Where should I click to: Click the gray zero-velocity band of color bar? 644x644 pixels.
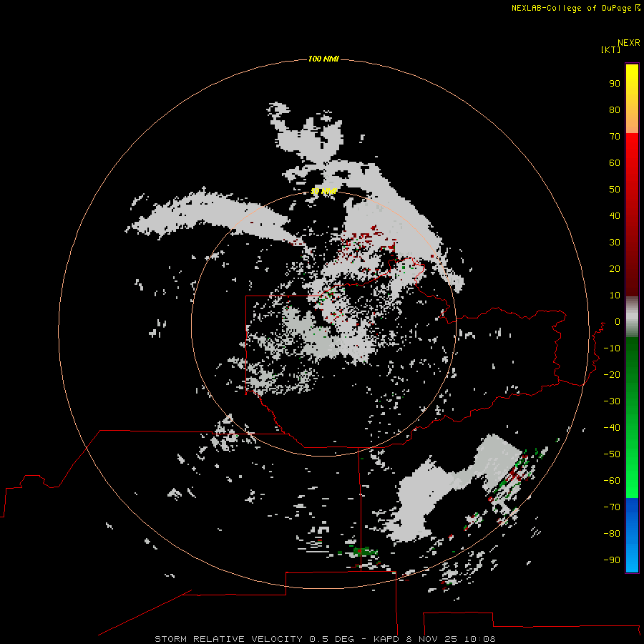(x=632, y=317)
